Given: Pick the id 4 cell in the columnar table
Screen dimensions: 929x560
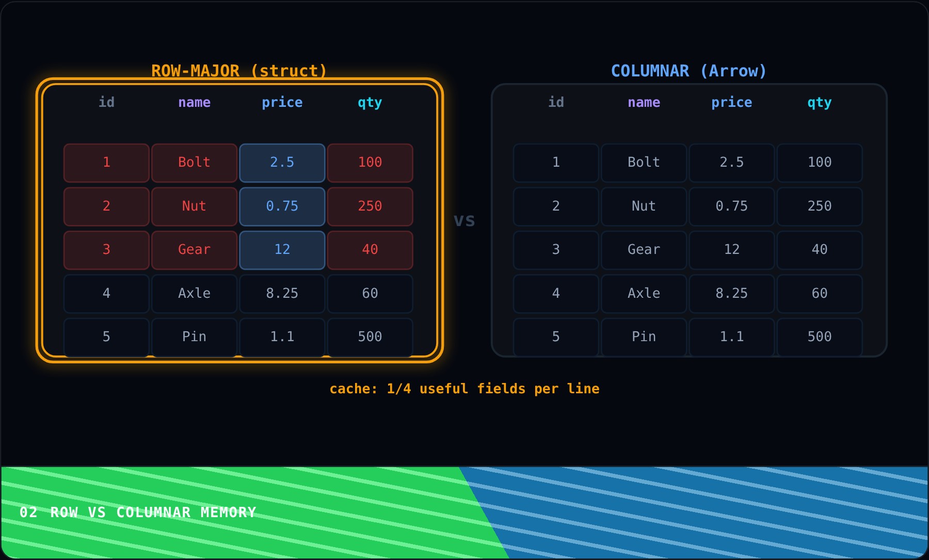Looking at the screenshot, I should [556, 294].
